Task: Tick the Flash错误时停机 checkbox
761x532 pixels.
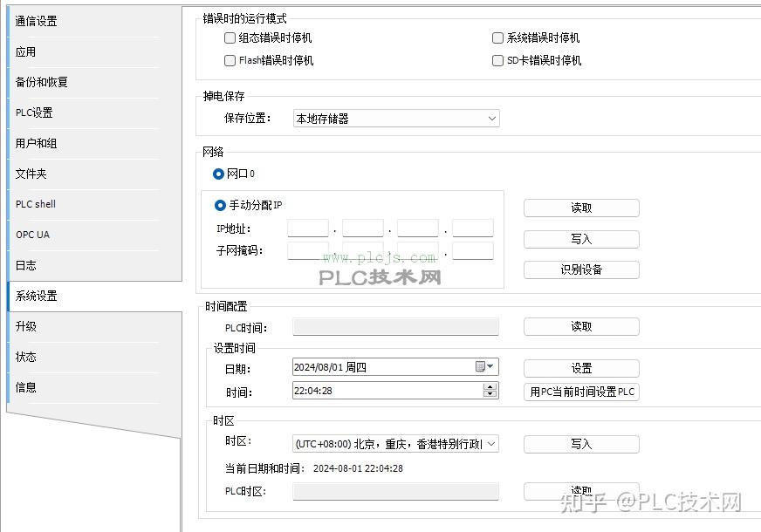Action: coord(230,61)
